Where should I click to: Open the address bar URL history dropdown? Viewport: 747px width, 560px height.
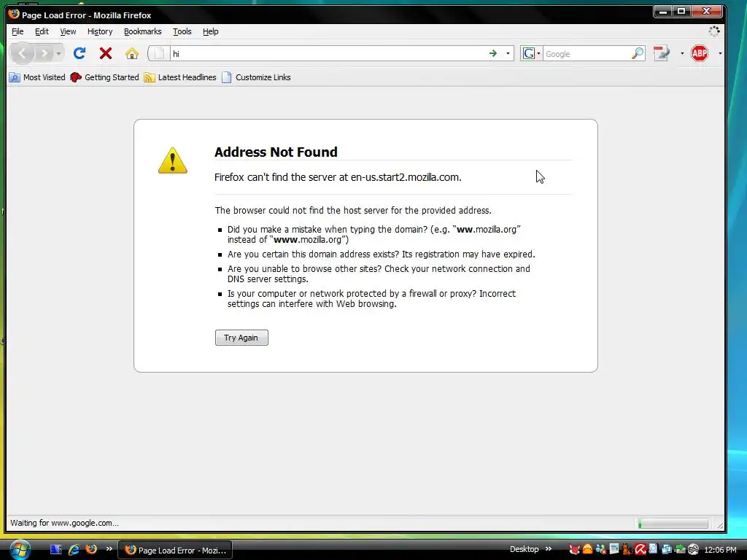tap(508, 53)
